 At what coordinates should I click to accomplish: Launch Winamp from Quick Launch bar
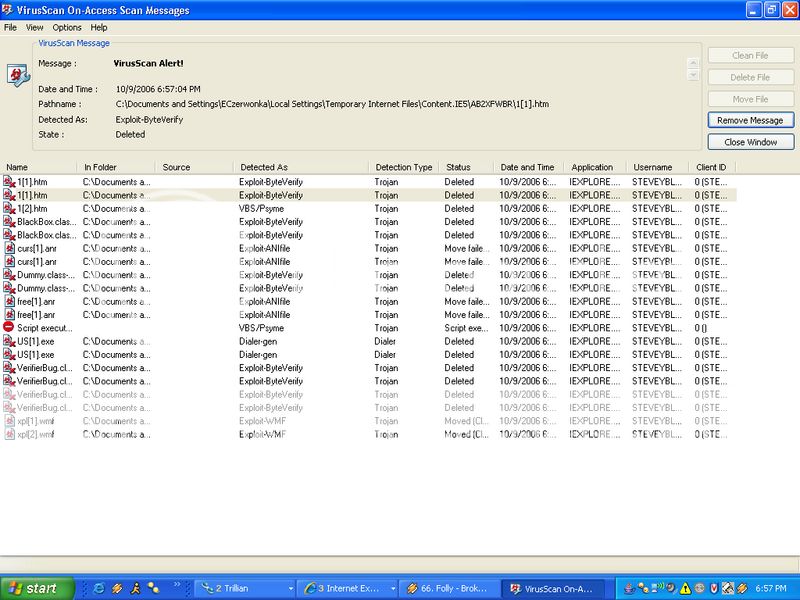(x=117, y=588)
